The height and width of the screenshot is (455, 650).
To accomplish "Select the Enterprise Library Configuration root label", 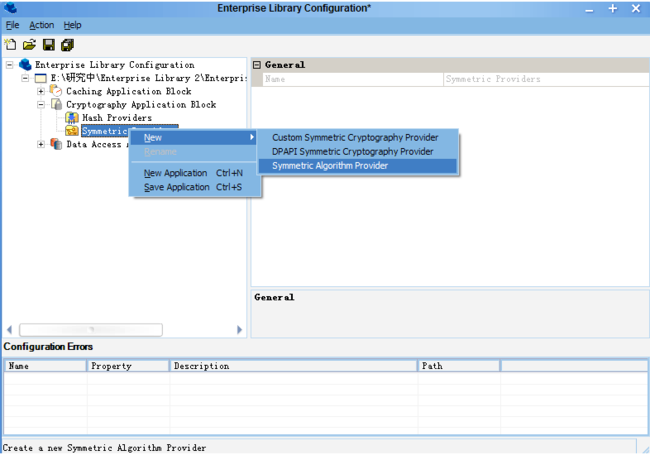I will pyautogui.click(x=114, y=65).
